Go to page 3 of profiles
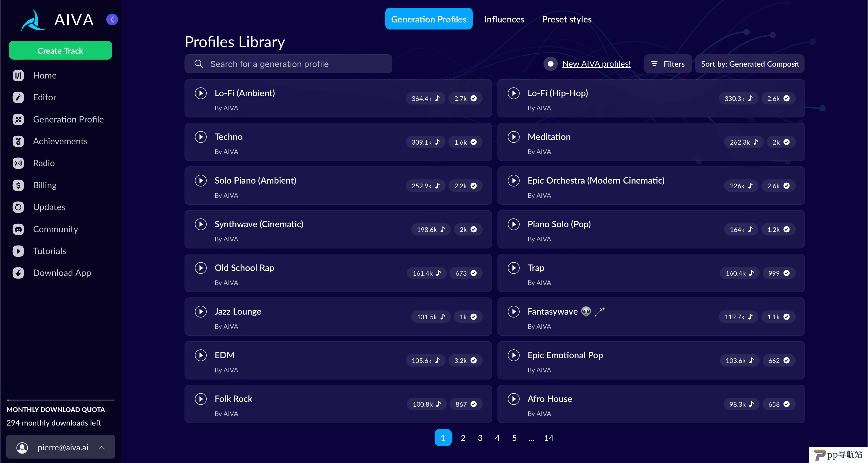 point(480,438)
